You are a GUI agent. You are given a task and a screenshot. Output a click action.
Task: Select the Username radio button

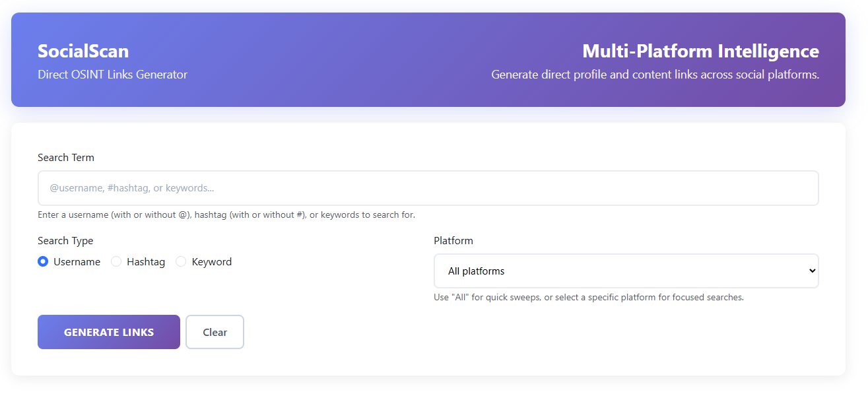tap(42, 261)
